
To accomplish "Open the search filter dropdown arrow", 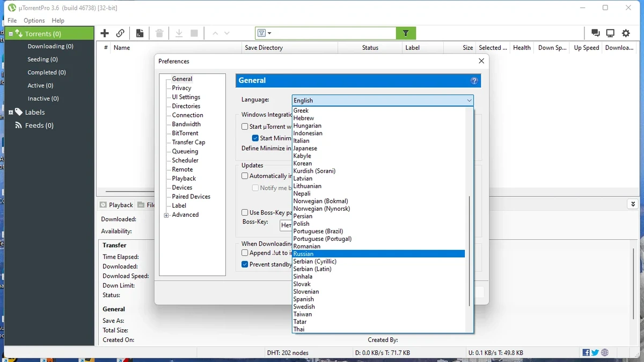I will [x=269, y=33].
